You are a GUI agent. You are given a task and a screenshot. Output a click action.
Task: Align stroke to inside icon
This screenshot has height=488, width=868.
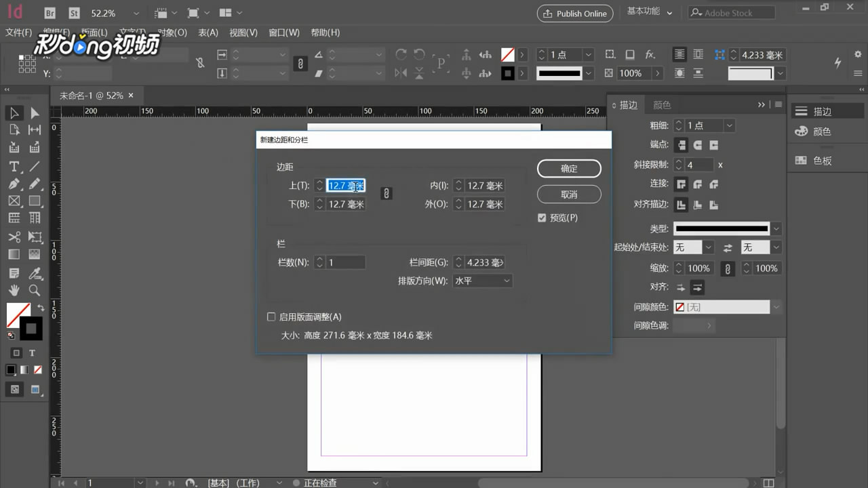coord(697,204)
